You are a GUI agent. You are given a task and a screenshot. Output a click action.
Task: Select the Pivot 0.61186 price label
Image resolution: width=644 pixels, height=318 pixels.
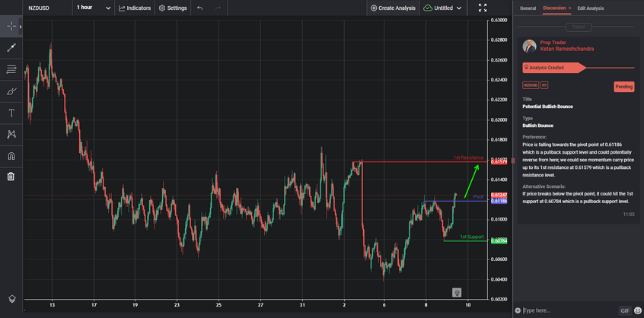click(x=499, y=201)
